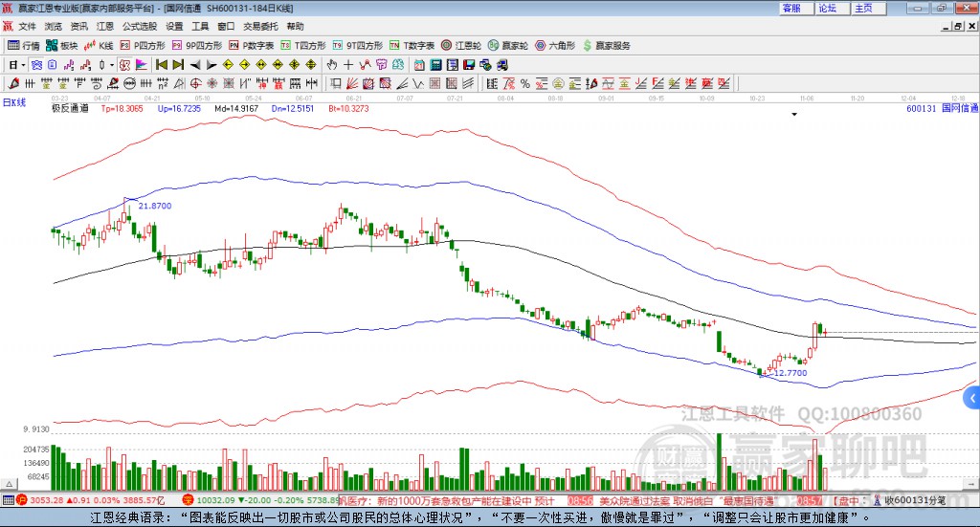Click the 金 coin circle icon

click(x=558, y=83)
